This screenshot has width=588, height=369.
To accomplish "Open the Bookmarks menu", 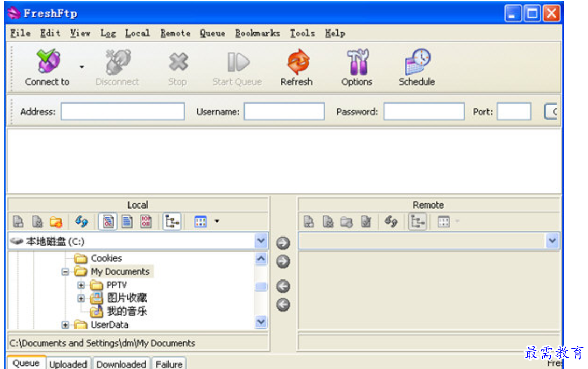I will 257,33.
